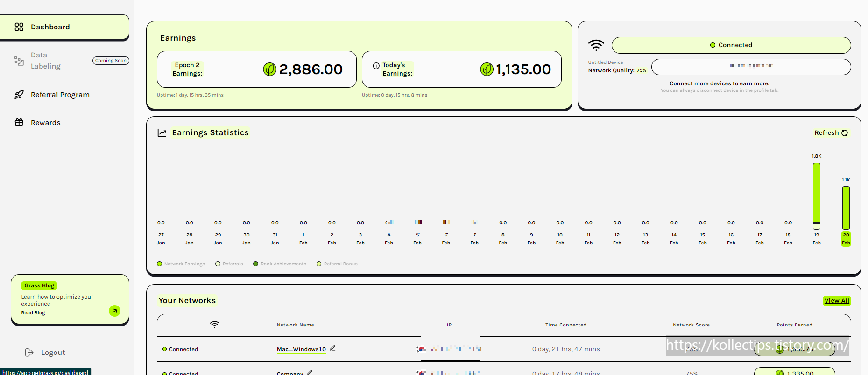Toggle the Referrals legend item

(x=229, y=264)
